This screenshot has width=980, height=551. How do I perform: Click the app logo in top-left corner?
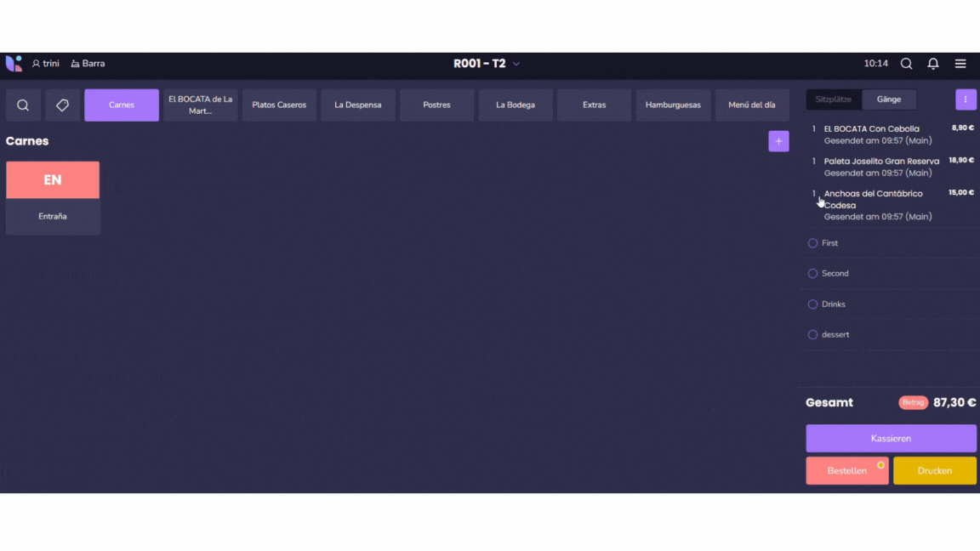pos(14,64)
